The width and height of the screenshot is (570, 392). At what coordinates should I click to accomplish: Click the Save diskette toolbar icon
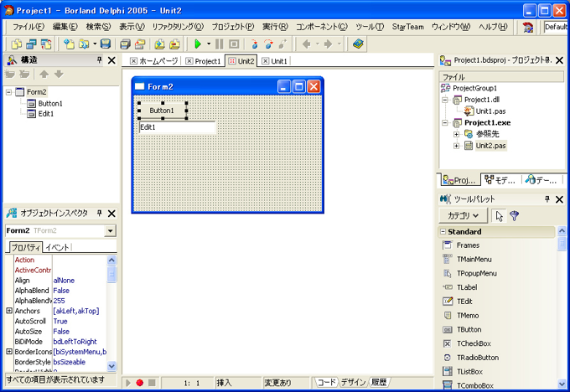pos(106,44)
